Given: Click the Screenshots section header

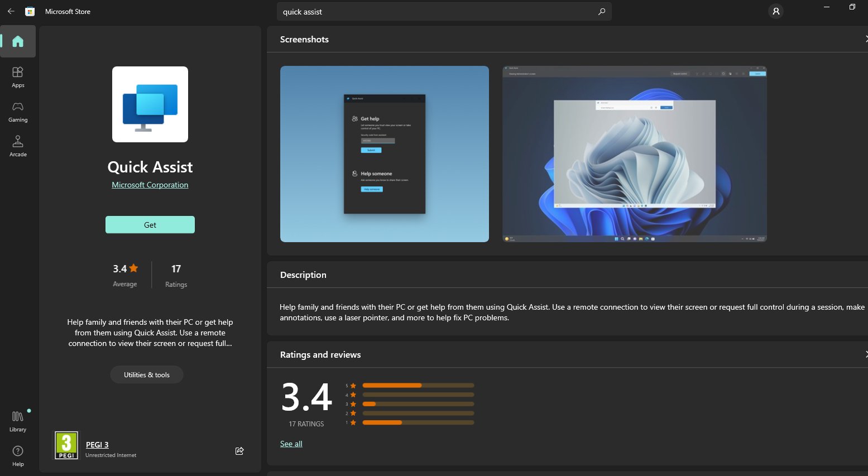Looking at the screenshot, I should tap(304, 40).
